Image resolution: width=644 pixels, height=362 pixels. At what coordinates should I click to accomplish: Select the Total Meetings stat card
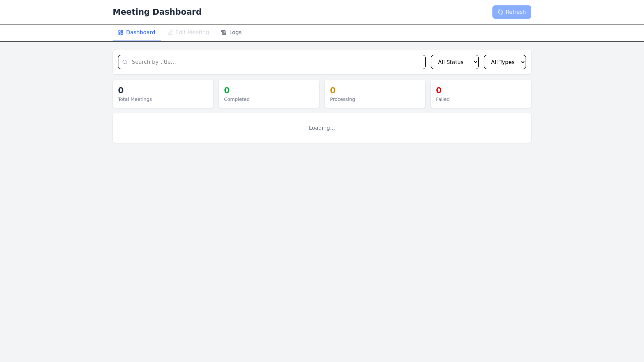click(163, 94)
